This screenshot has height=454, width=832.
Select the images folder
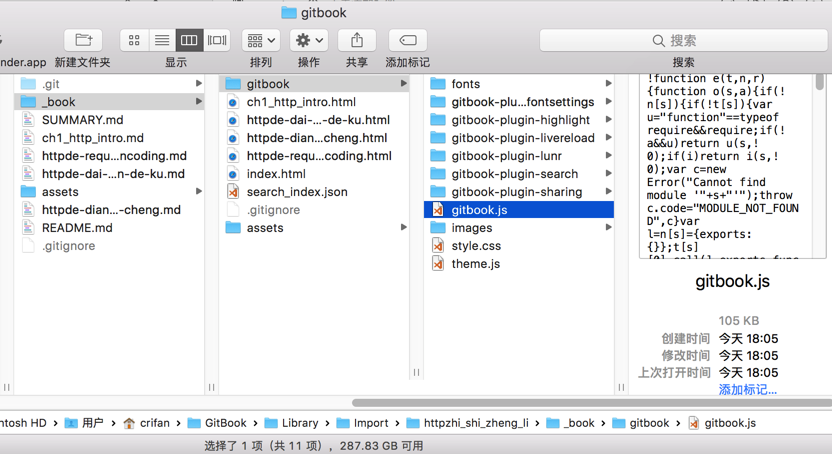(519, 228)
